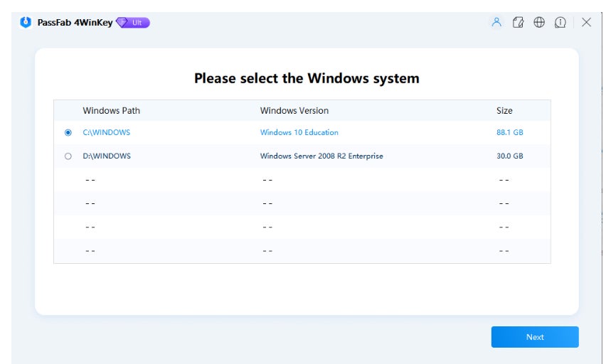Viewport: 606px width, 364px height.
Task: Click the Size column header
Action: point(504,110)
